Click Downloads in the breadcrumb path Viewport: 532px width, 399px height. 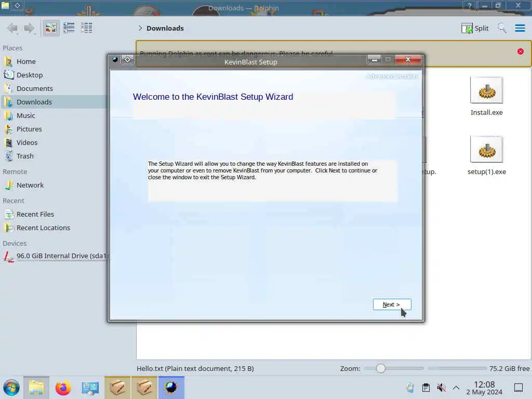click(x=165, y=28)
